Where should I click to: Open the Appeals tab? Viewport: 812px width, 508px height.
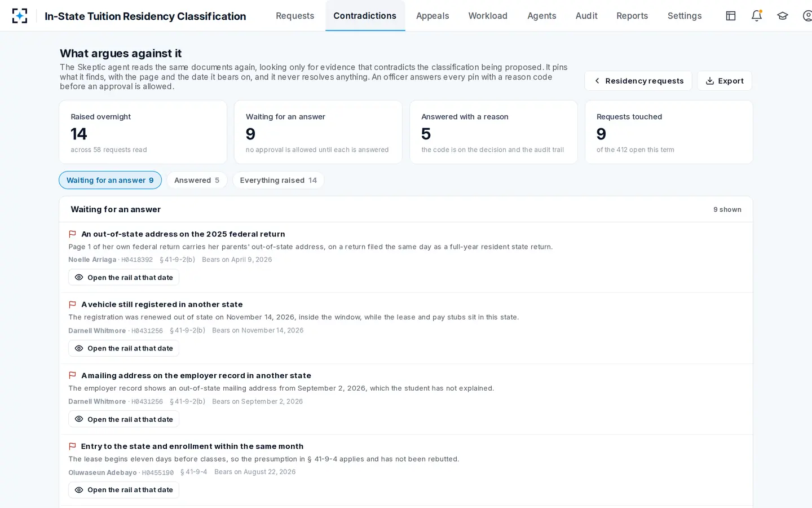click(x=433, y=16)
